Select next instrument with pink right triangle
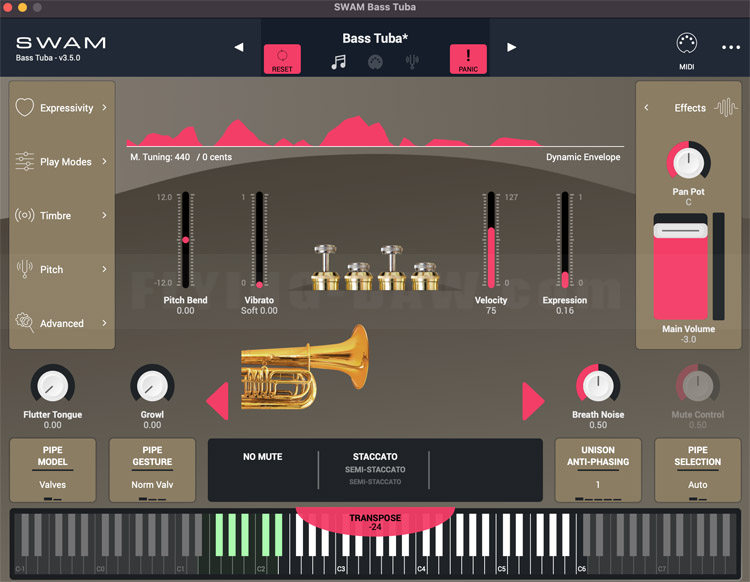This screenshot has width=750, height=582. pos(533,401)
